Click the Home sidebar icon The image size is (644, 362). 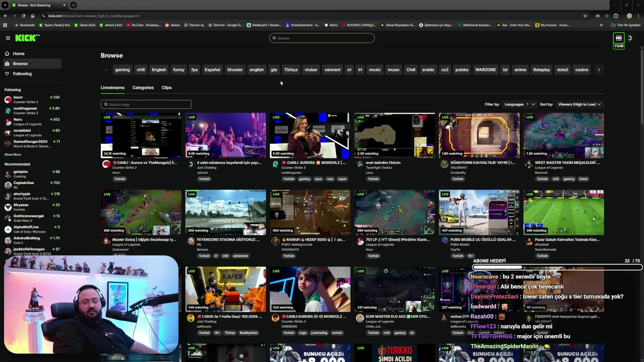(7, 53)
